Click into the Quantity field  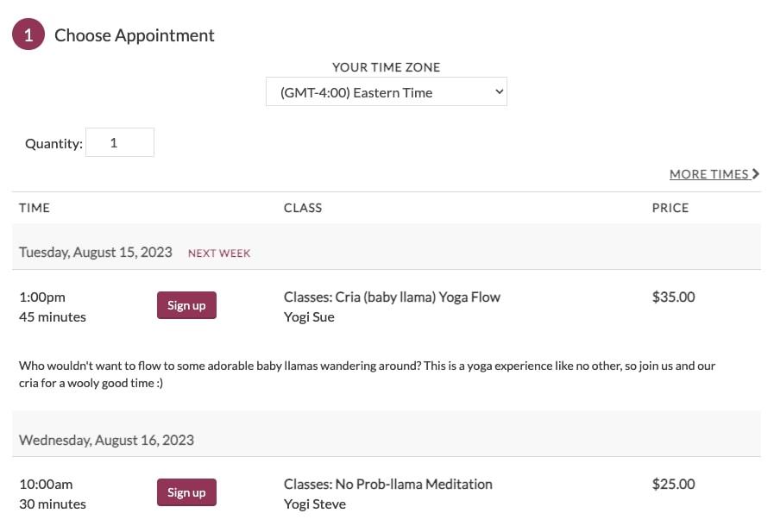click(x=120, y=142)
